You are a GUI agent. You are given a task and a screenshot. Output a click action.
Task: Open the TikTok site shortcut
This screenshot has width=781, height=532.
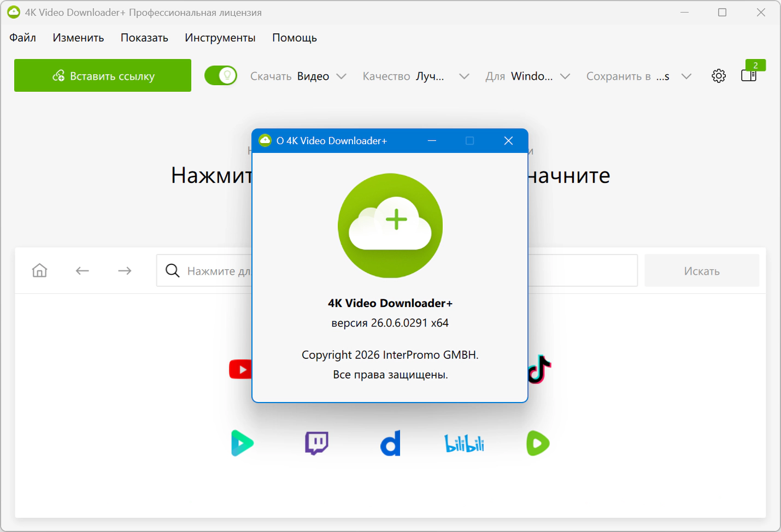541,369
